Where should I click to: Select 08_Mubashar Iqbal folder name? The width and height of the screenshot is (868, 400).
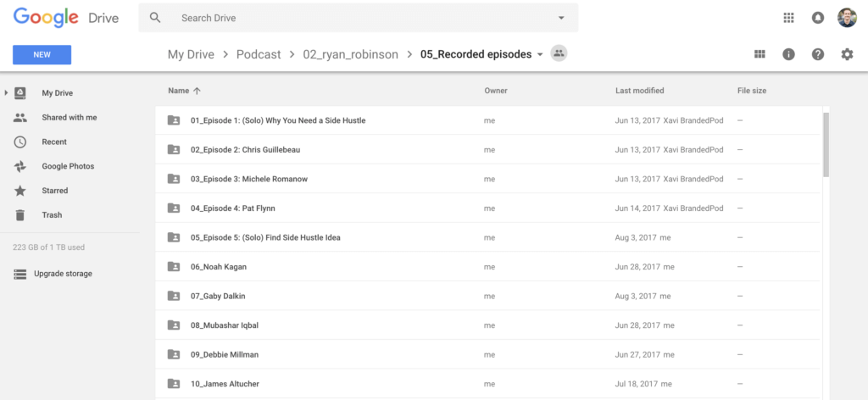point(224,325)
